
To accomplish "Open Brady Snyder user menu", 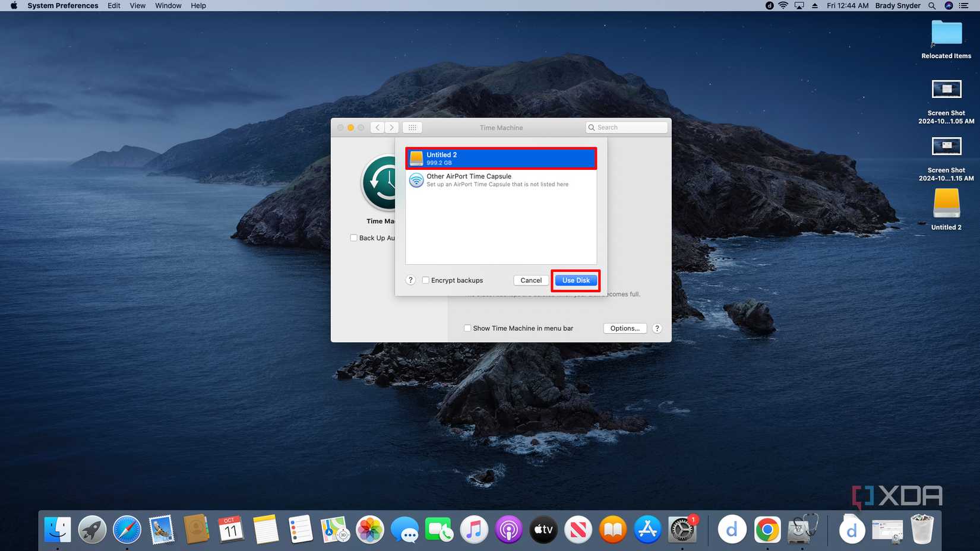I will (x=897, y=5).
